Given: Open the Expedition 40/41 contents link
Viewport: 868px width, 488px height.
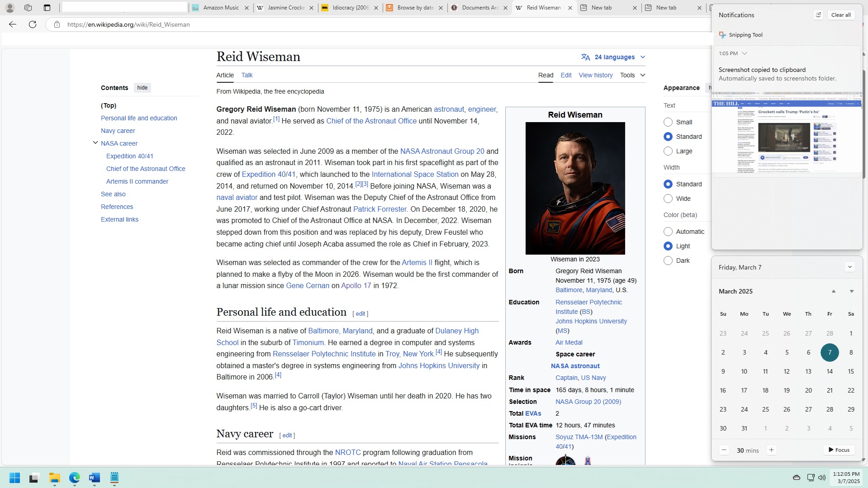Looking at the screenshot, I should click(130, 156).
